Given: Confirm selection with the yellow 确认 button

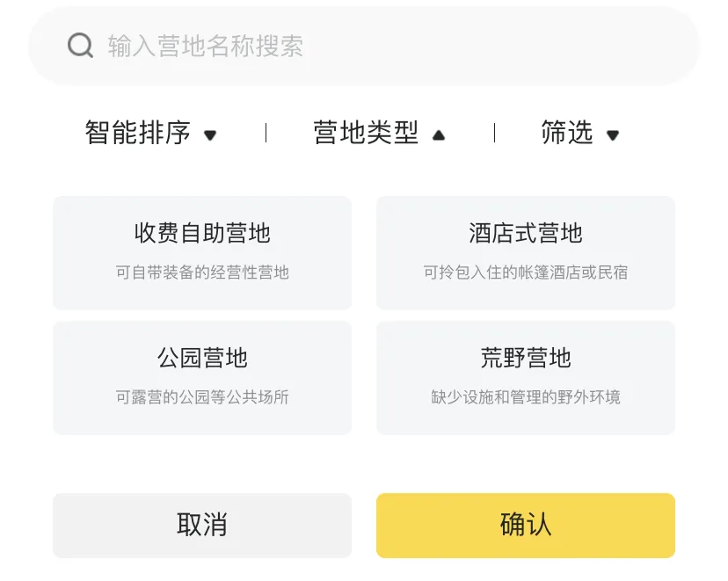Looking at the screenshot, I should click(x=526, y=526).
